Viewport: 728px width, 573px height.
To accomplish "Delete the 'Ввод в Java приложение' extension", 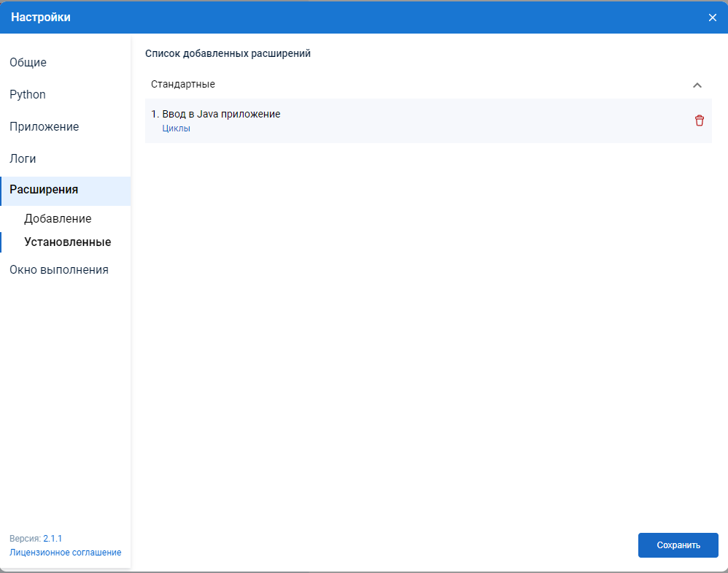I will 699,120.
